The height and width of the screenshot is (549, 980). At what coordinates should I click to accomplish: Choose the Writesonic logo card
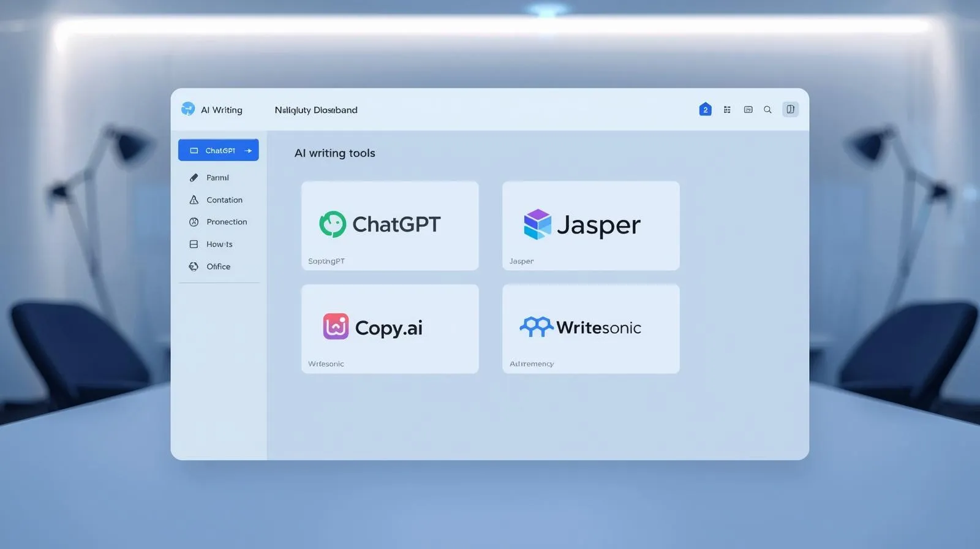tap(590, 328)
